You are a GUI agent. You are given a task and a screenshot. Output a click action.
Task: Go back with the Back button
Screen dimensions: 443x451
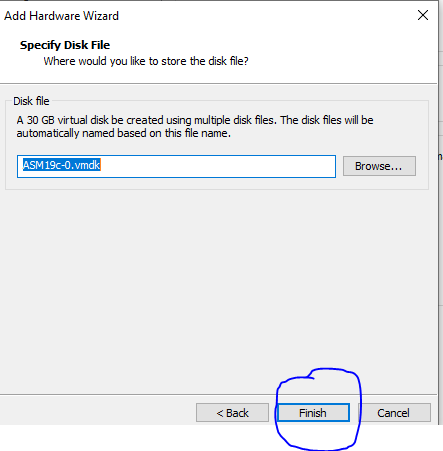click(232, 413)
